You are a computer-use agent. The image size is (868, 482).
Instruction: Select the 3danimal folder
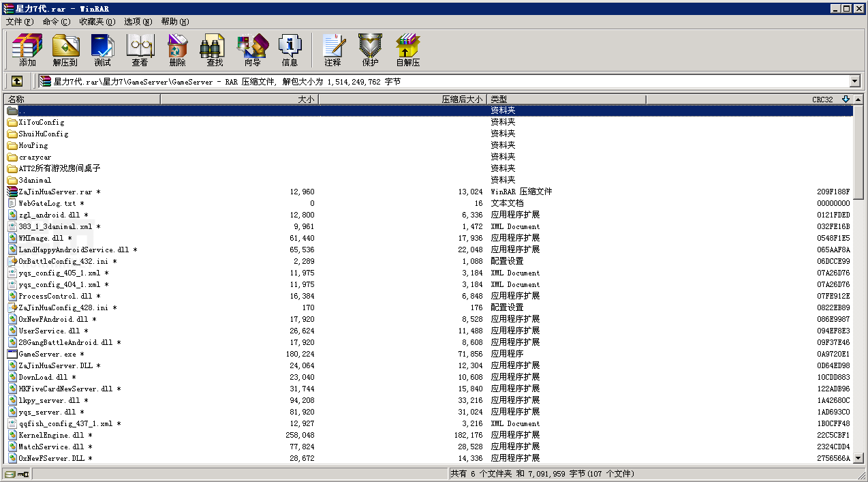(35, 180)
